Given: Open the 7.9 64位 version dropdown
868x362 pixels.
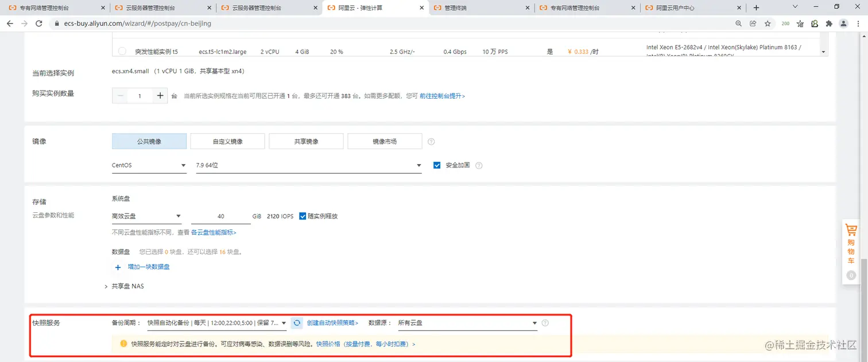Looking at the screenshot, I should 309,165.
